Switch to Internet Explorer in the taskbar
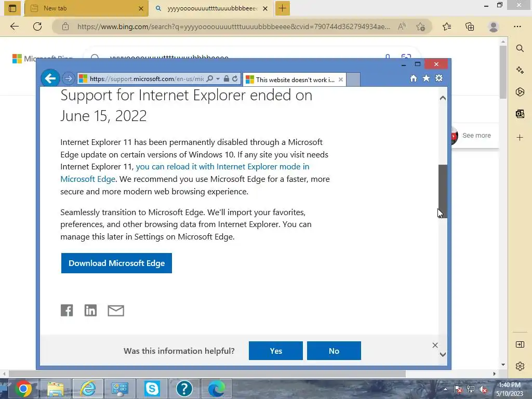The height and width of the screenshot is (399, 532). pos(87,389)
